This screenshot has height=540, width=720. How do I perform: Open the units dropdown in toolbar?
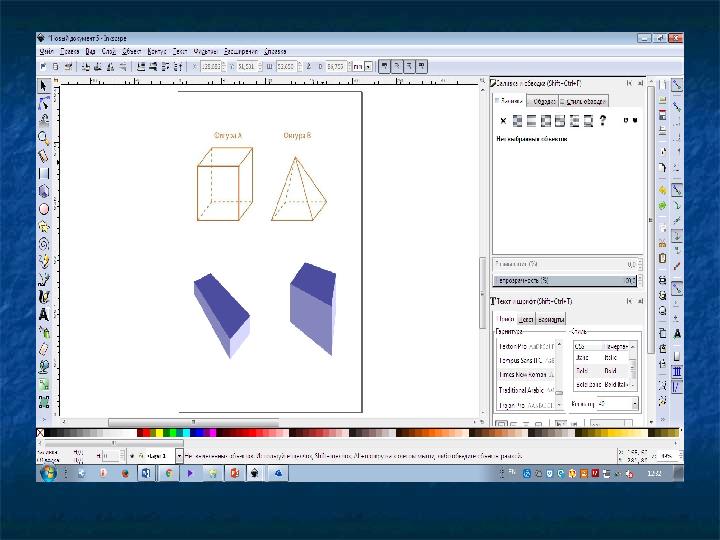[368, 67]
